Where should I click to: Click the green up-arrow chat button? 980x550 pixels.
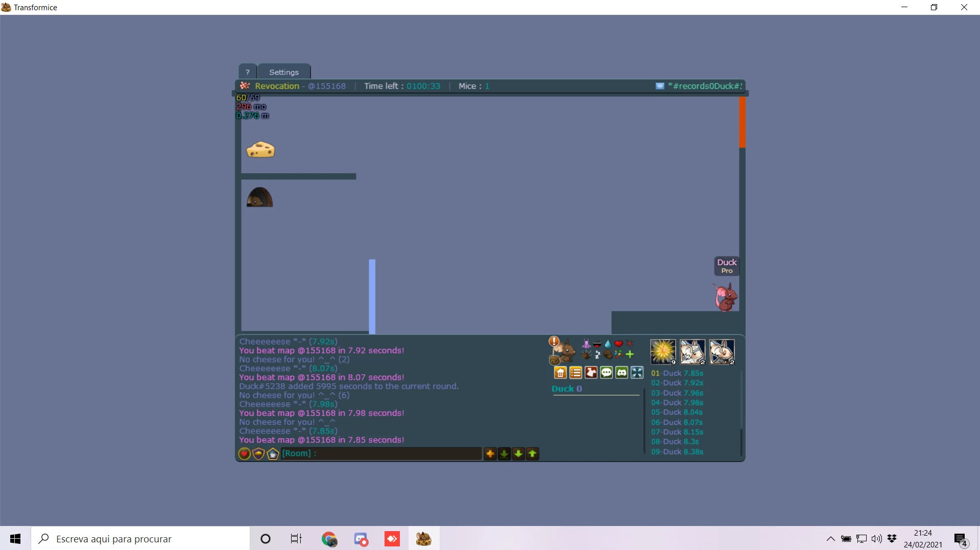(x=533, y=453)
